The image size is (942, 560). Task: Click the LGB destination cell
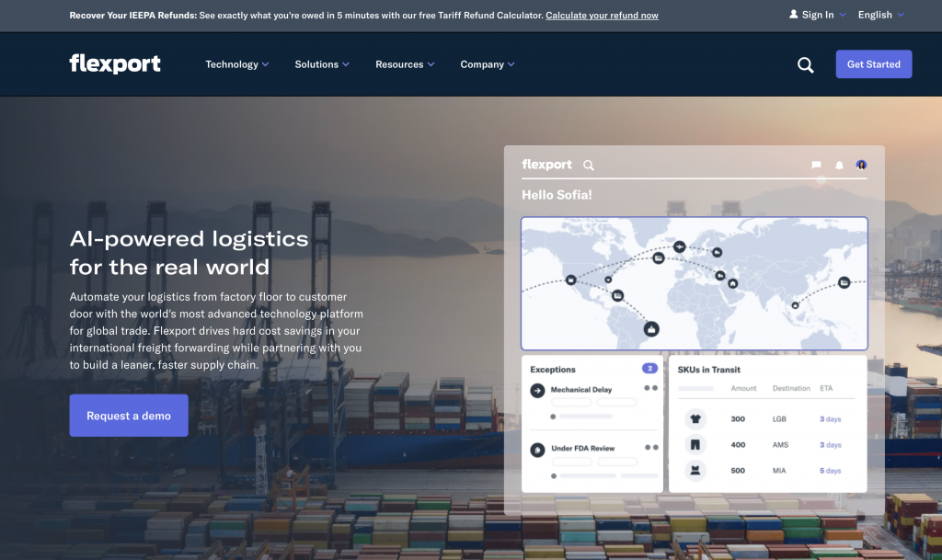pyautogui.click(x=779, y=419)
